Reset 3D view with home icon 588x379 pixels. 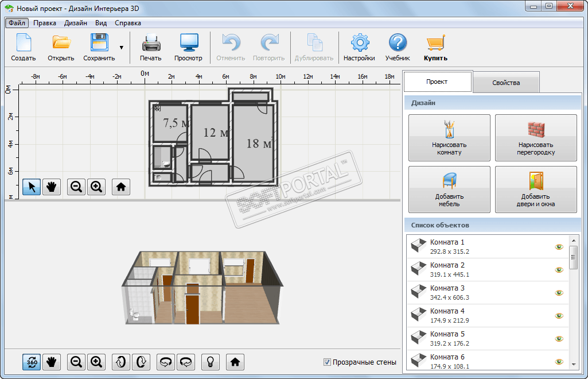(x=235, y=362)
